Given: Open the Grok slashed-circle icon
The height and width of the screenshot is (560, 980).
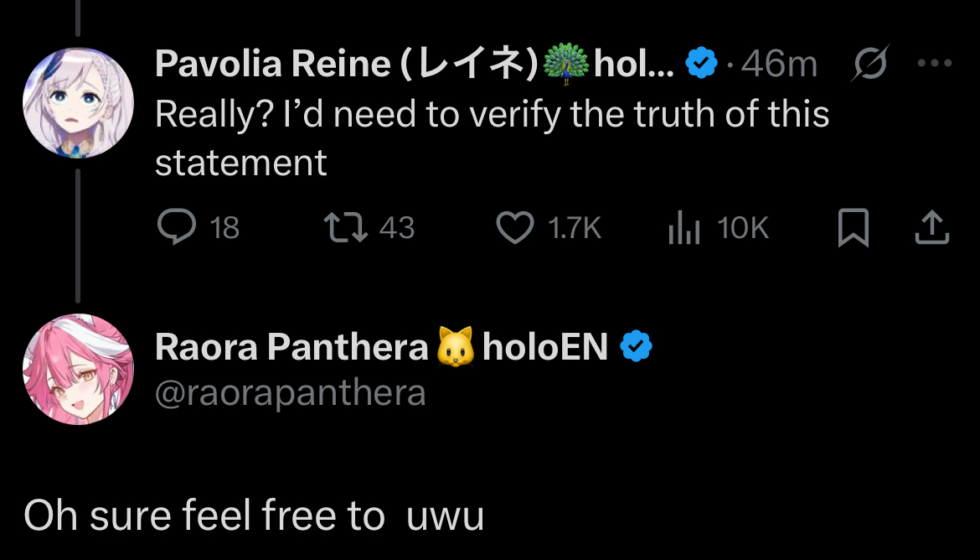Looking at the screenshot, I should click(869, 64).
